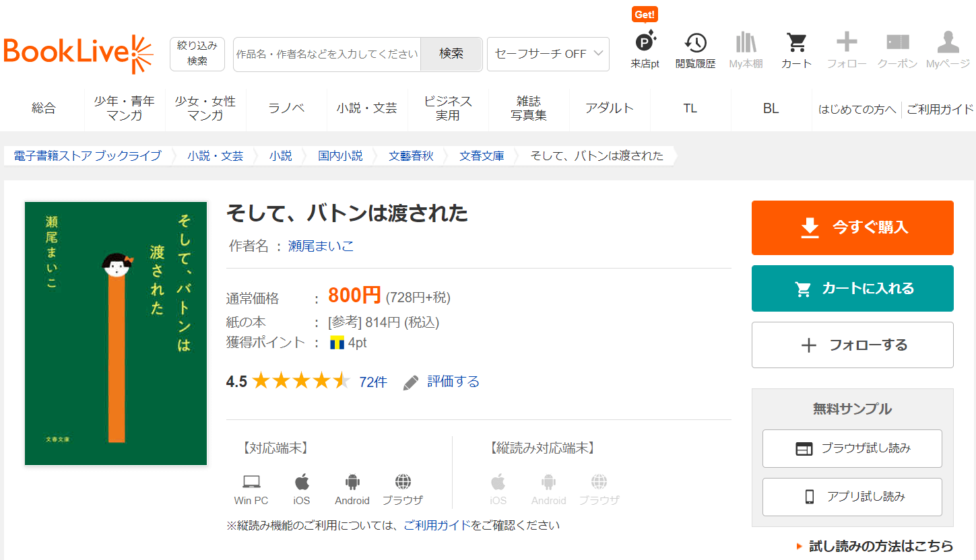
Task: Open author link 瀬尾まいこ
Action: click(x=321, y=246)
